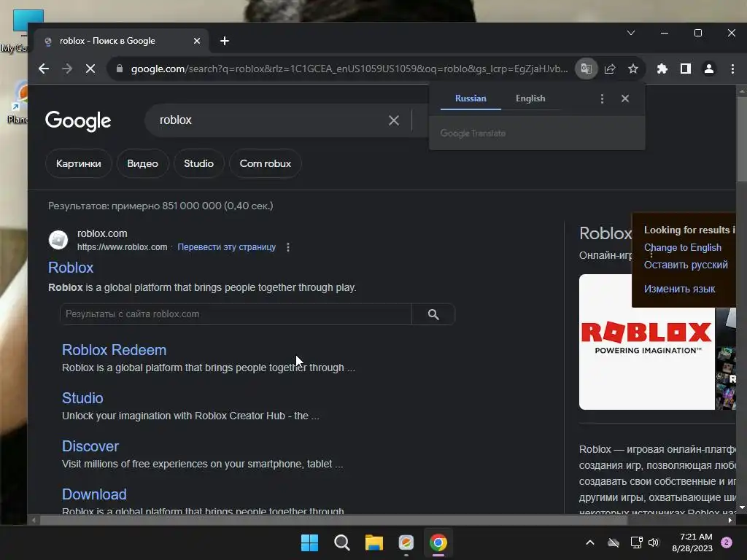This screenshot has height=560, width=747.
Task: Select English tab in translate popup
Action: [x=530, y=98]
